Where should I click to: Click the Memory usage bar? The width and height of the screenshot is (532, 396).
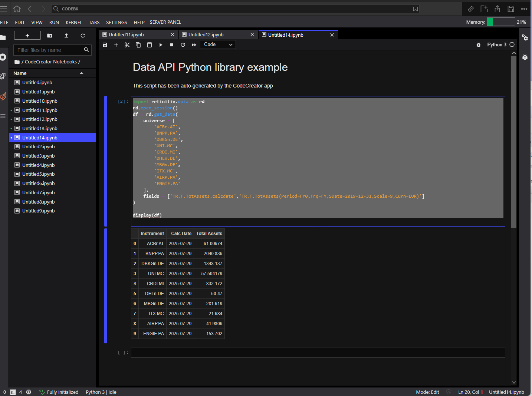(x=501, y=22)
